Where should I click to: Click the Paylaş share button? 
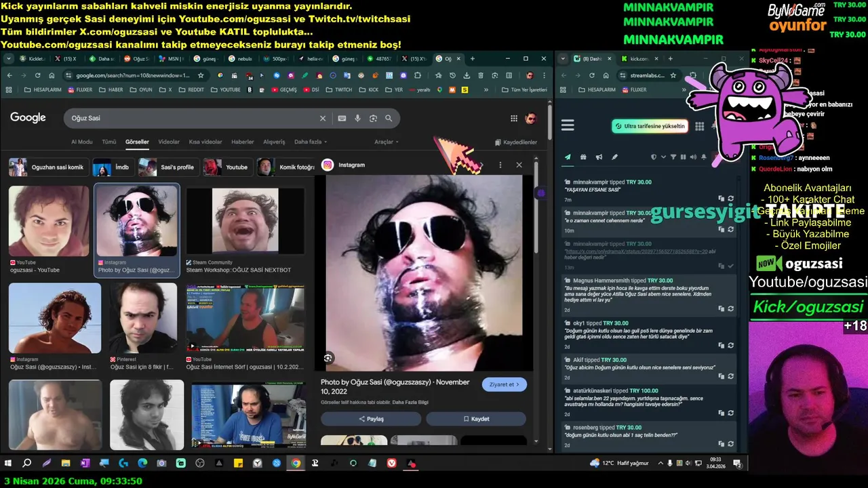tap(371, 419)
